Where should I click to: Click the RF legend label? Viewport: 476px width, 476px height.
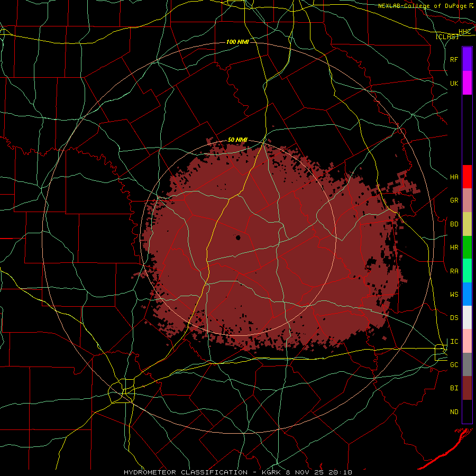454,59
